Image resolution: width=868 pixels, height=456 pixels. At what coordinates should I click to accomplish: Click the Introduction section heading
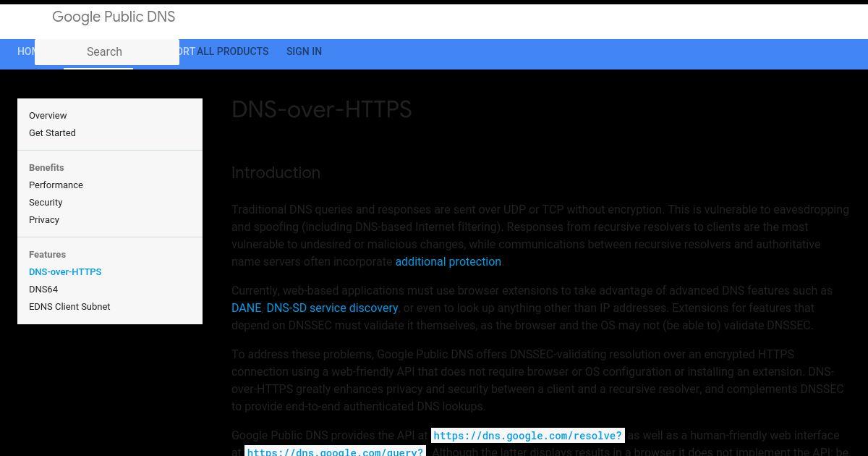coord(276,172)
